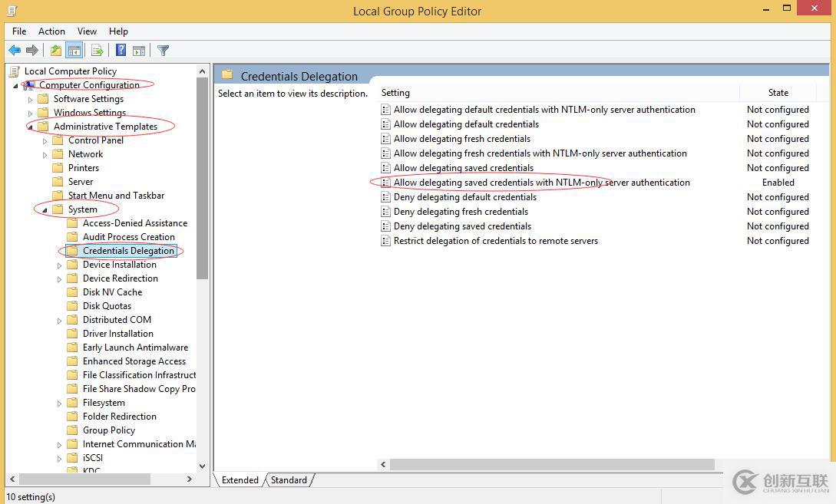This screenshot has height=504, width=836.
Task: Expand the Device Installation node arrow
Action: [59, 265]
